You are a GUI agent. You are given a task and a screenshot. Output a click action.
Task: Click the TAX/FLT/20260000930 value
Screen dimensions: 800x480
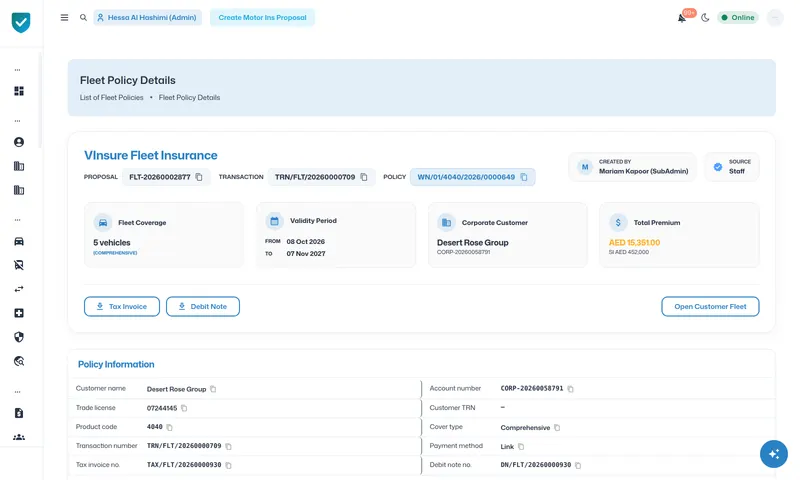[184, 465]
